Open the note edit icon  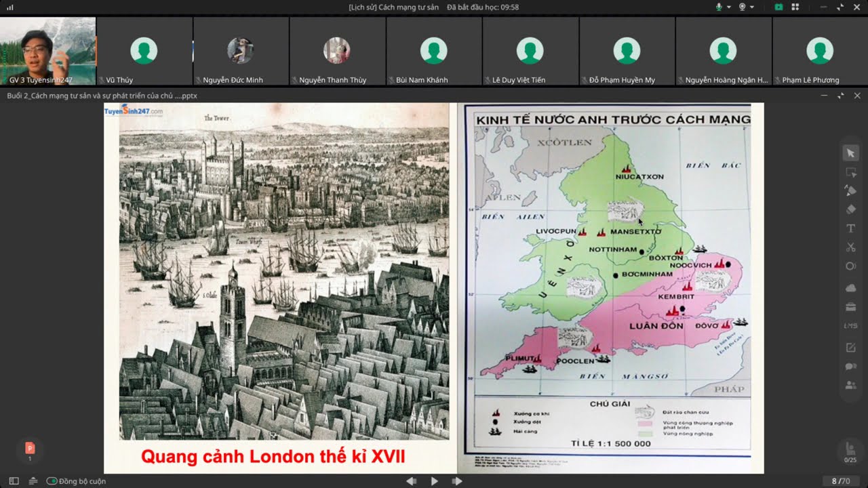tap(850, 348)
